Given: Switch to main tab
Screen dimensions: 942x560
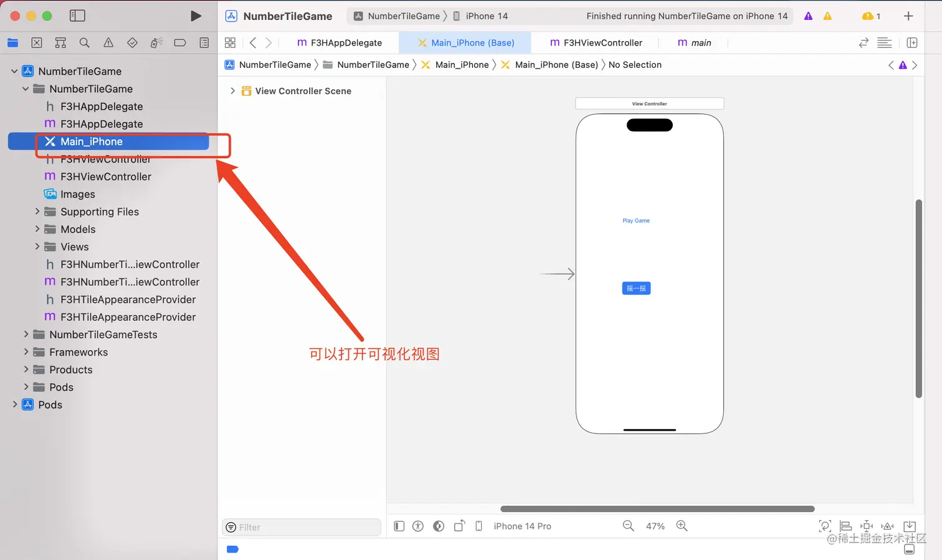Looking at the screenshot, I should pyautogui.click(x=694, y=42).
